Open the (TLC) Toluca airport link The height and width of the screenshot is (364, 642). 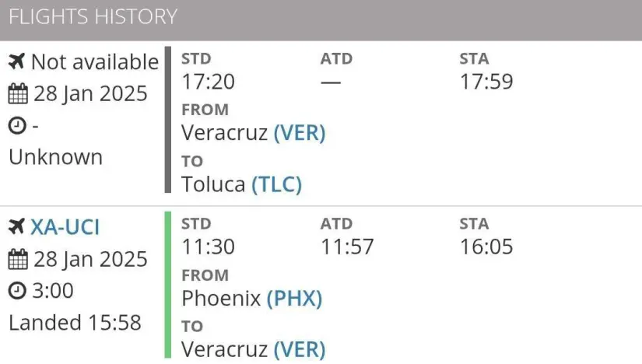pyautogui.click(x=277, y=184)
